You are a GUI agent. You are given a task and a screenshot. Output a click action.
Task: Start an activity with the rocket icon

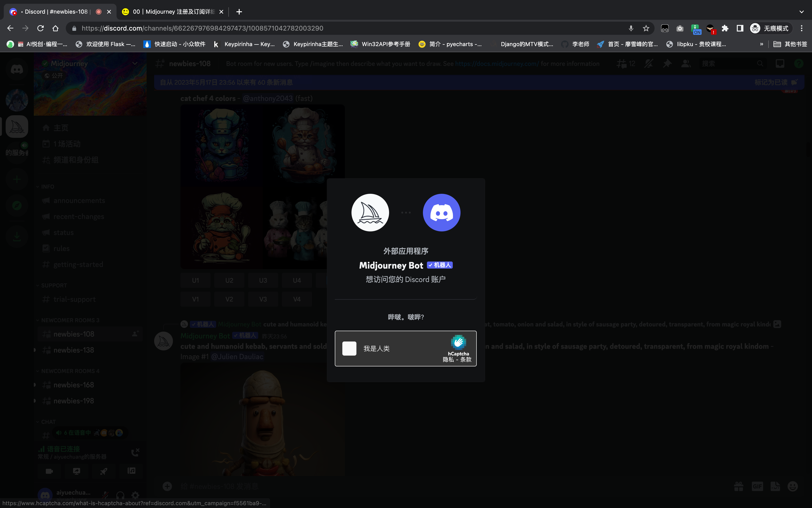pos(104,471)
